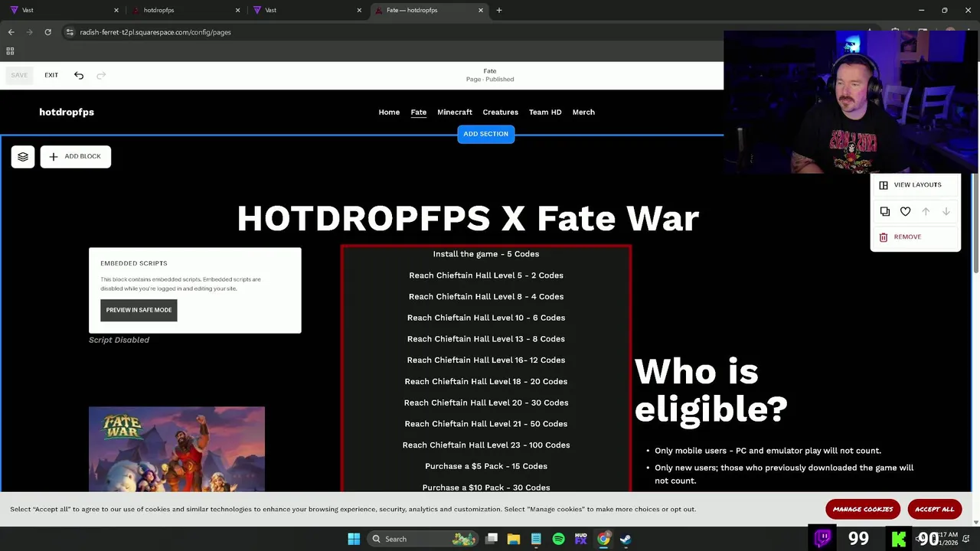
Task: Open the Chrome apps grid icon
Action: coord(10,51)
